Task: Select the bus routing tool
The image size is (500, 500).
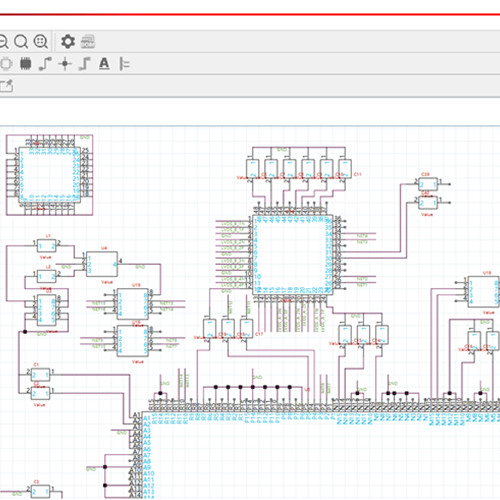Action: [x=85, y=64]
